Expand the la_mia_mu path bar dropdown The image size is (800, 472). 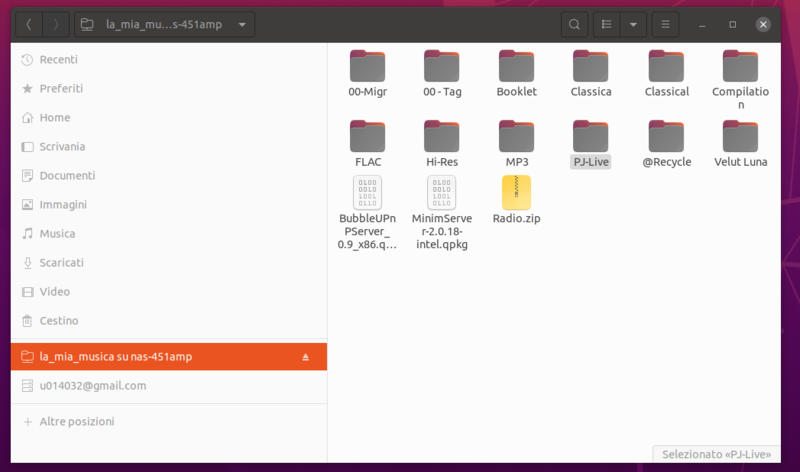tap(243, 24)
